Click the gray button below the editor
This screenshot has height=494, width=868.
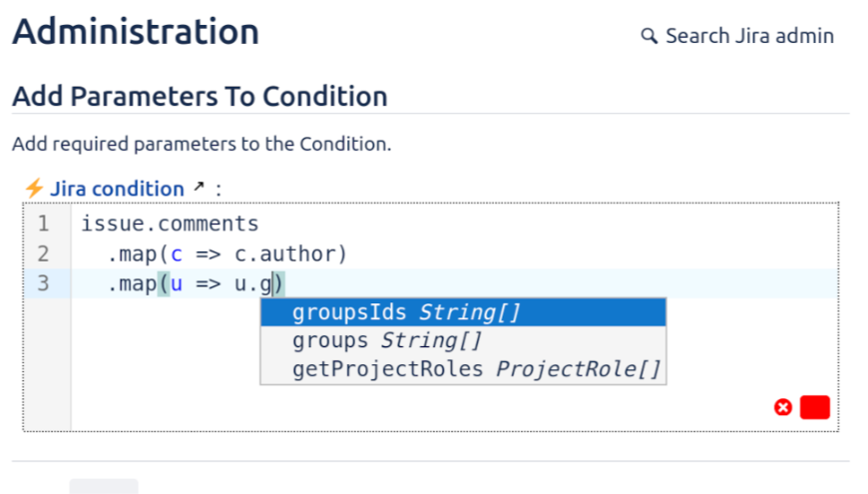pos(104,486)
